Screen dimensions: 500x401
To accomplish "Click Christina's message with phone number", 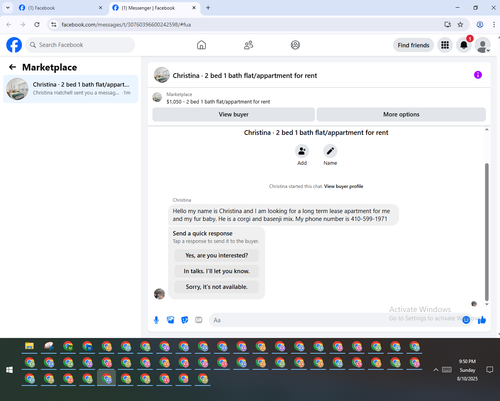I will [x=283, y=215].
